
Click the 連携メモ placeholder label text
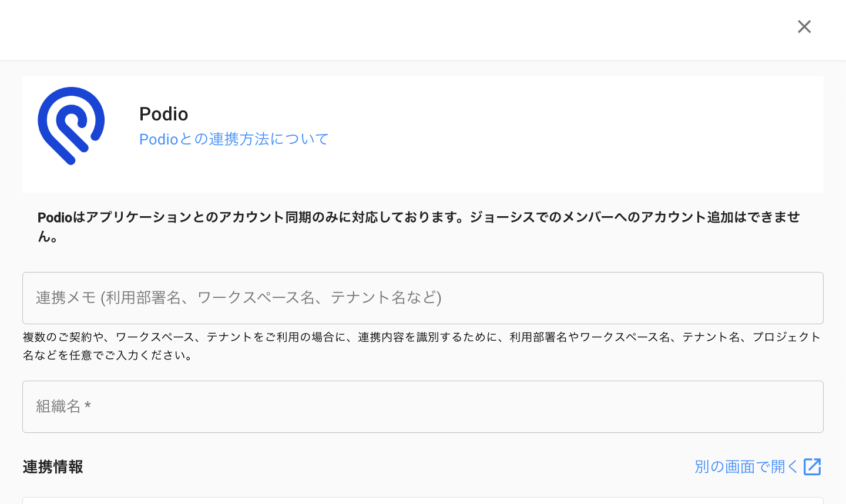pyautogui.click(x=239, y=298)
